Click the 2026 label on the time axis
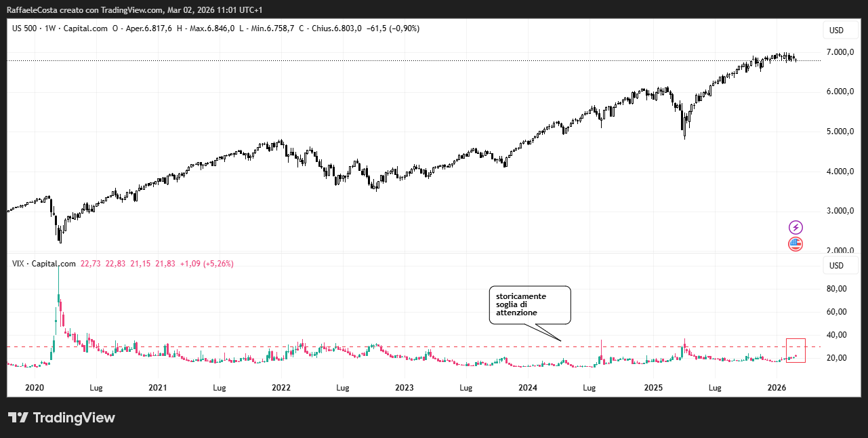The height and width of the screenshot is (438, 868). [776, 388]
